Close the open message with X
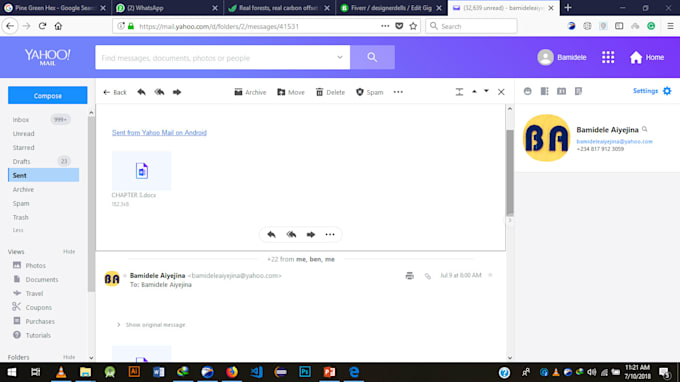Screen dimensions: 680x382 pos(501,92)
